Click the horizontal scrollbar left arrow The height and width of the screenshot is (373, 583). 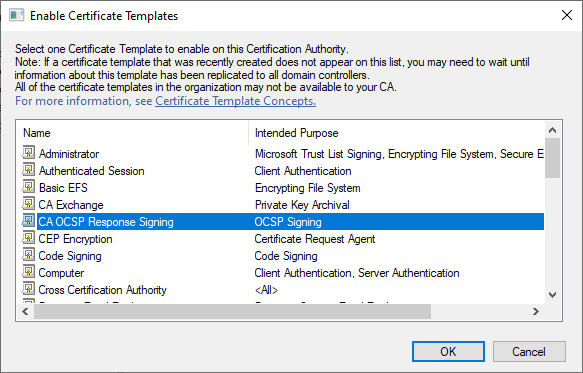click(25, 312)
